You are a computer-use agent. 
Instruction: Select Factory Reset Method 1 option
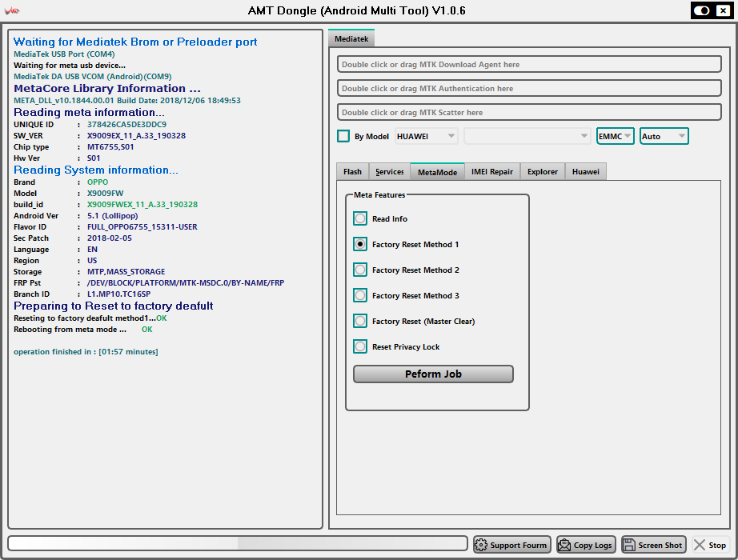coord(360,244)
